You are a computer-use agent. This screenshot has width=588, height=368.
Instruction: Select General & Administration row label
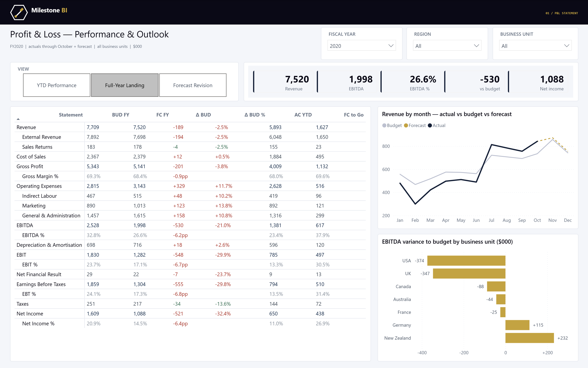[51, 216]
